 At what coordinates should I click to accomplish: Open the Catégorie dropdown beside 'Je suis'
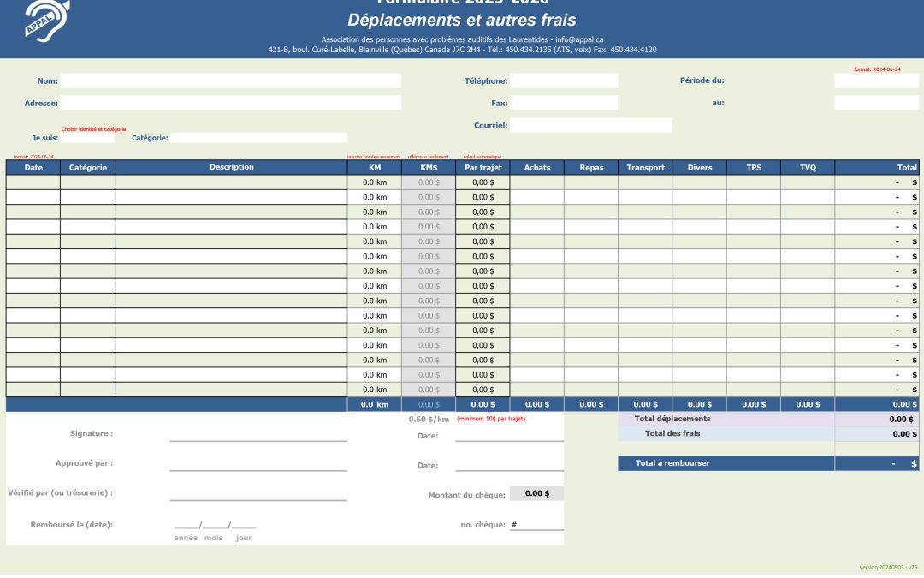(x=258, y=137)
